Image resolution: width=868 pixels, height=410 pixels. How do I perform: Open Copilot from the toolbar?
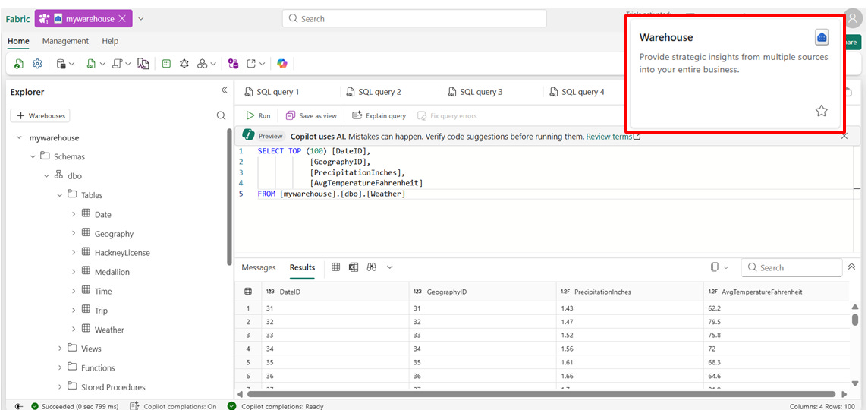(x=282, y=64)
